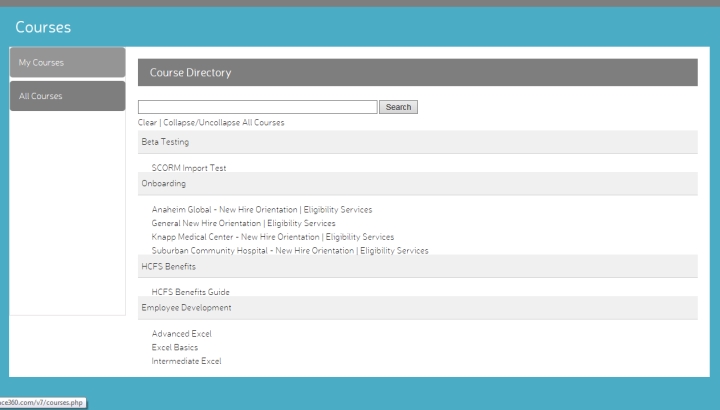Click the course search text field
Image resolution: width=720 pixels, height=410 pixels.
click(x=257, y=107)
